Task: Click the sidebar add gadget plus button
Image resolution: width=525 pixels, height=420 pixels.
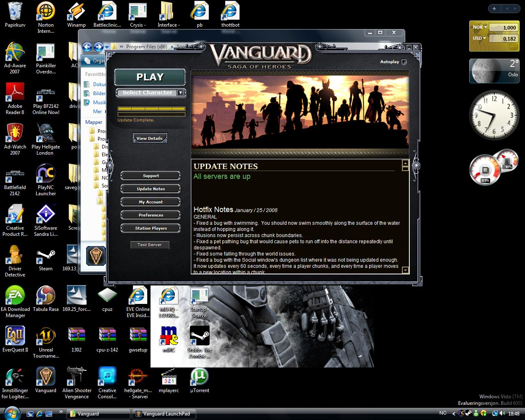Action: (x=494, y=9)
